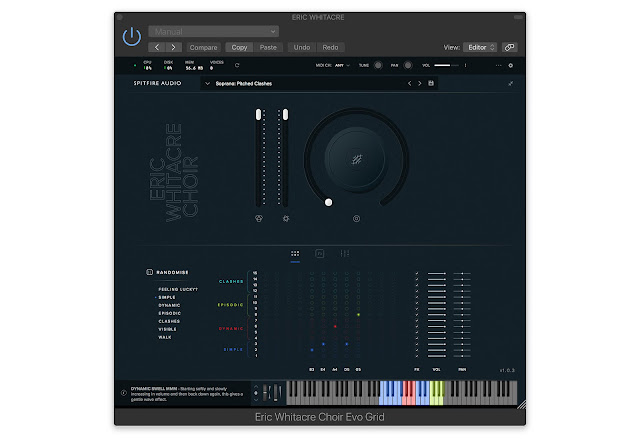Click the row 15 pan slider

[462, 273]
